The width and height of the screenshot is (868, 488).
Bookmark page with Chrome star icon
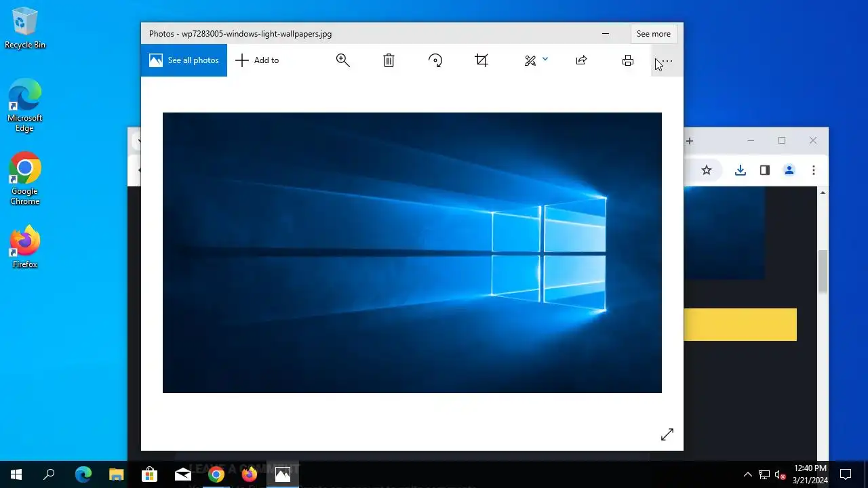coord(707,170)
